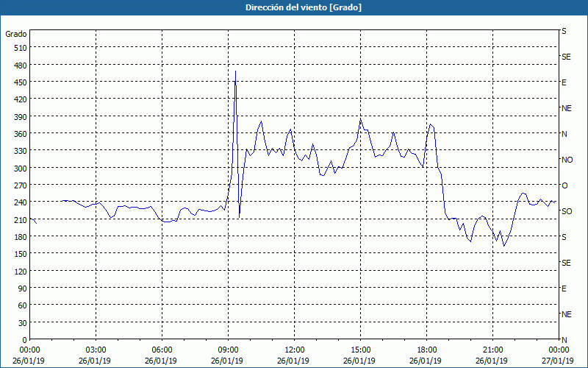
Task: Click the tall spike peak after 09:00
Action: [x=235, y=71]
